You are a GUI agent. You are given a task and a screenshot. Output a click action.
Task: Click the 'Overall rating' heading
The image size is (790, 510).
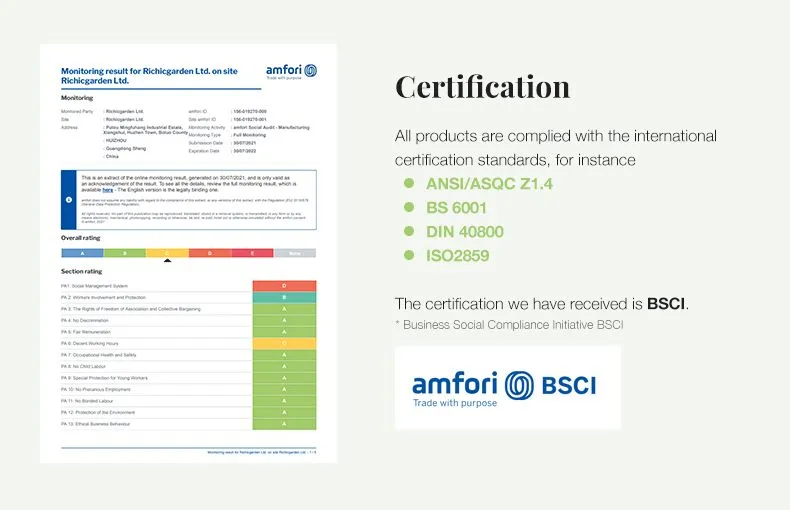click(x=81, y=238)
